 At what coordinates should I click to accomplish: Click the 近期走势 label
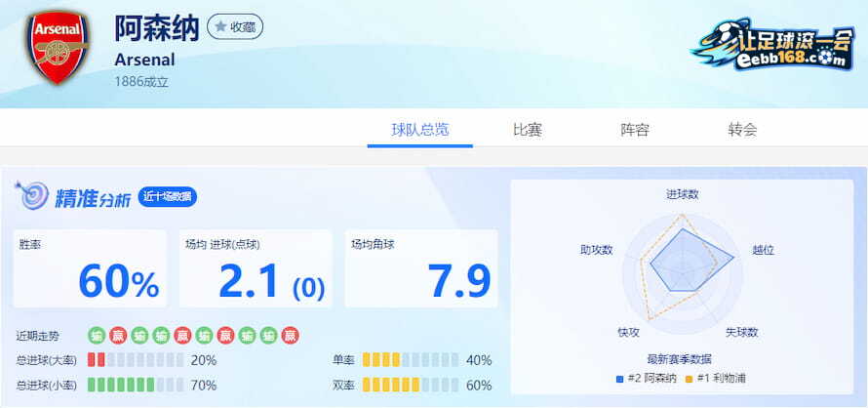(38, 336)
